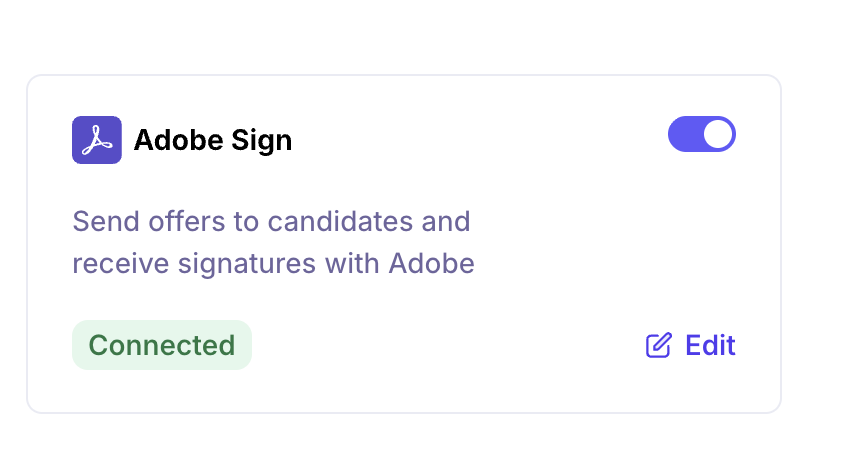The image size is (850, 462).
Task: Click the purple Adobe Acrobat symbol
Action: [97, 140]
